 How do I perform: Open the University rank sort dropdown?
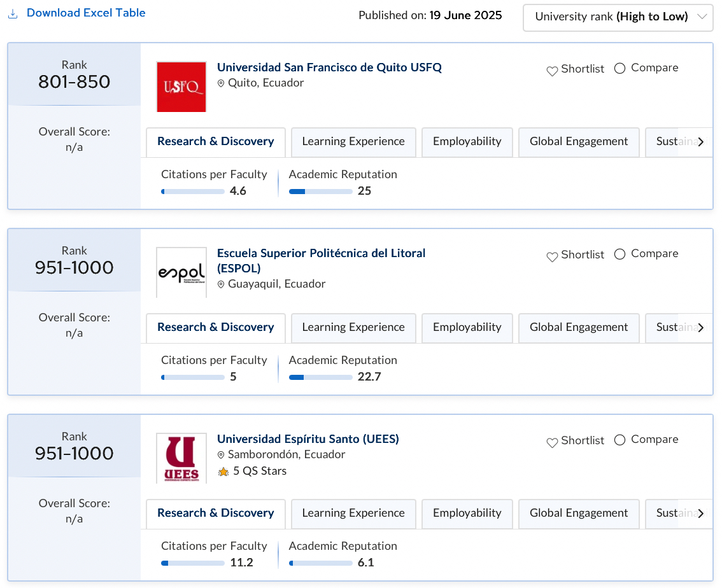(x=617, y=17)
